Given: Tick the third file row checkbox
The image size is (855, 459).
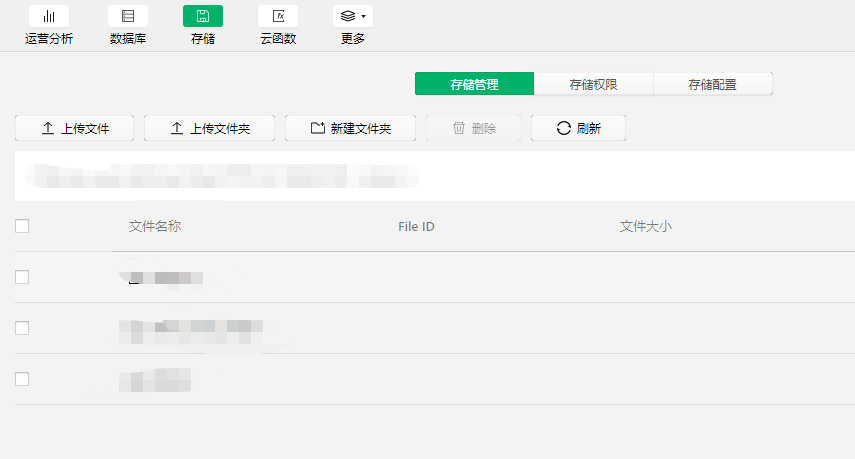Looking at the screenshot, I should point(22,379).
